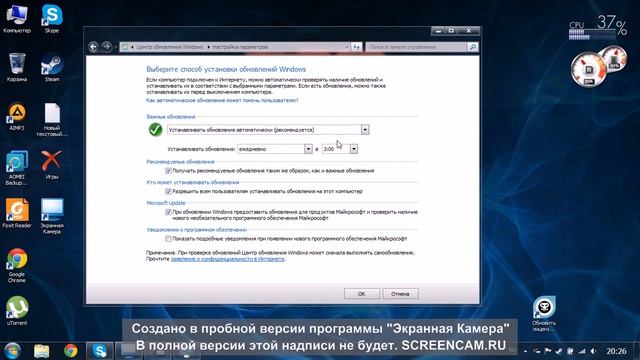640x360 pixels.
Task: Select the AOMEI Backupper desktop shortcut
Action: (x=17, y=168)
